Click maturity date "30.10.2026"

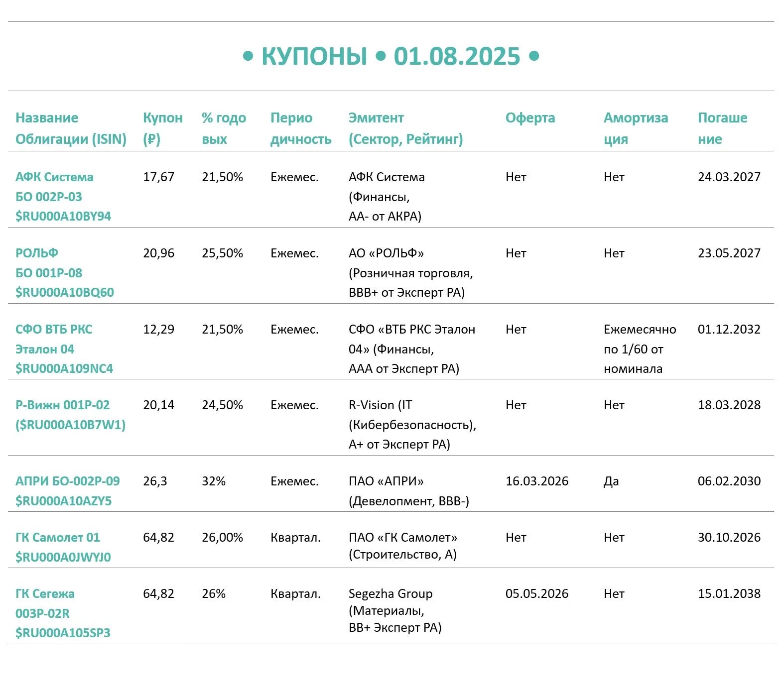pos(729,538)
